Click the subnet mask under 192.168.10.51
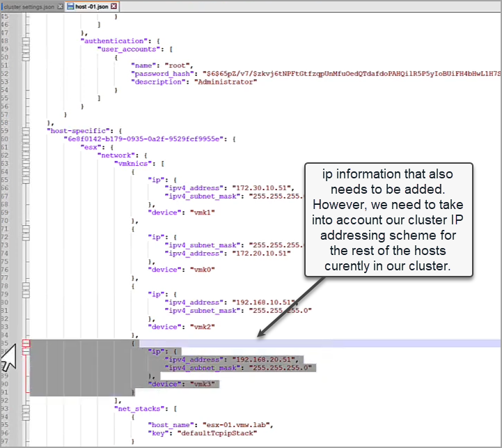The width and height of the screenshot is (502, 448). tap(281, 311)
